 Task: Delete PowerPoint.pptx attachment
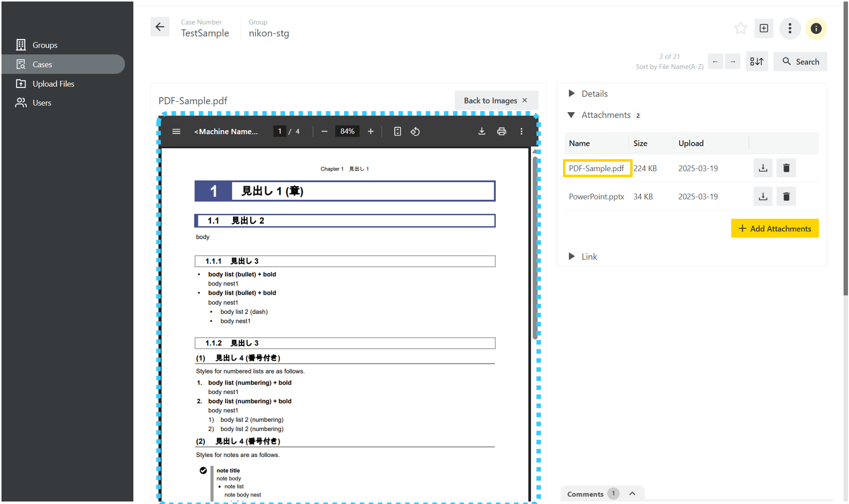[x=786, y=197]
